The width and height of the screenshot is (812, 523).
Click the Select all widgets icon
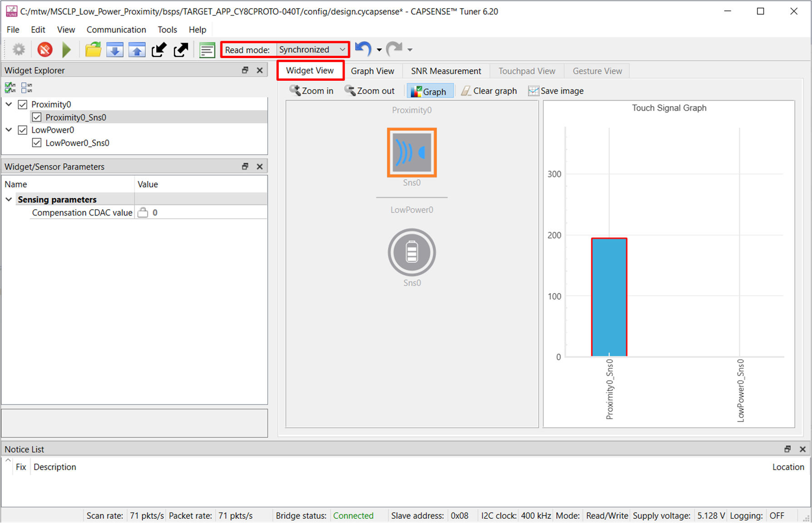(10, 88)
